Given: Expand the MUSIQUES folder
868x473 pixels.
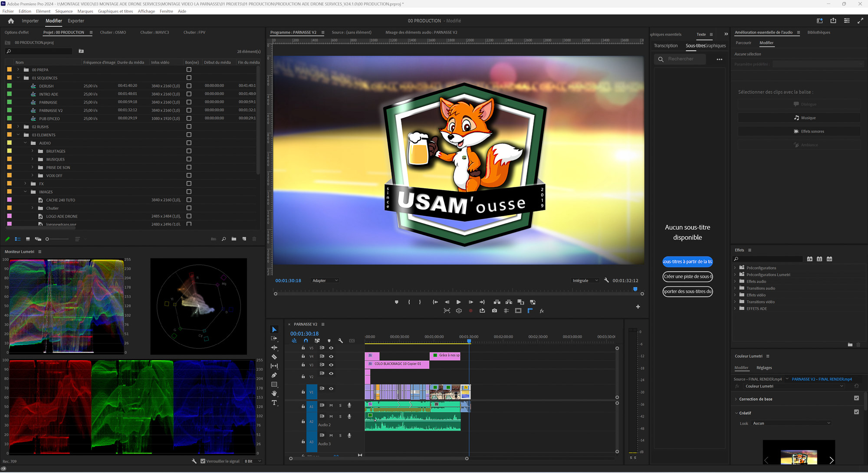Looking at the screenshot, I should [33, 159].
